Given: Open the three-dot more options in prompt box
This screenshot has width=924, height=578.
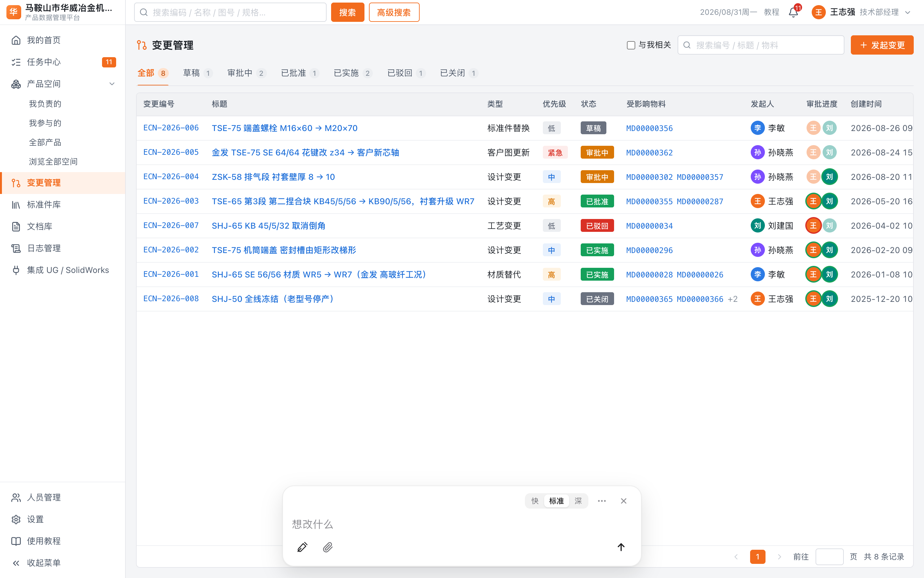Looking at the screenshot, I should (602, 501).
